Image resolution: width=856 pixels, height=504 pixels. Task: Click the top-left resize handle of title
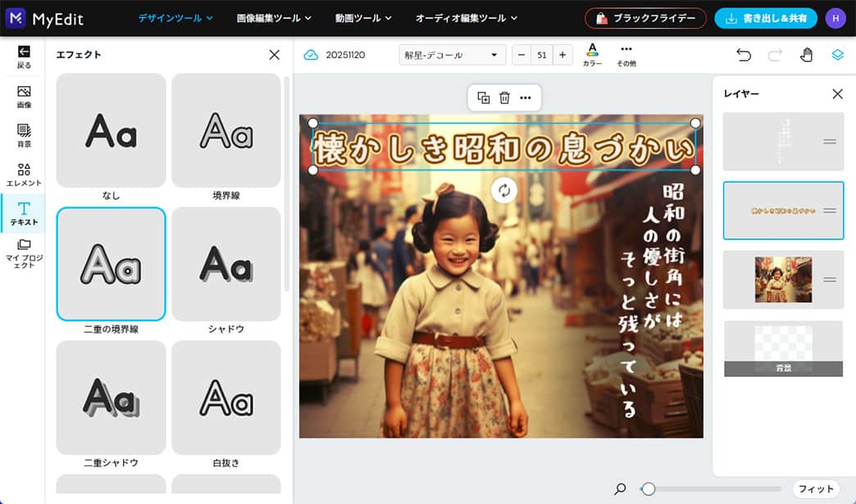[x=313, y=123]
